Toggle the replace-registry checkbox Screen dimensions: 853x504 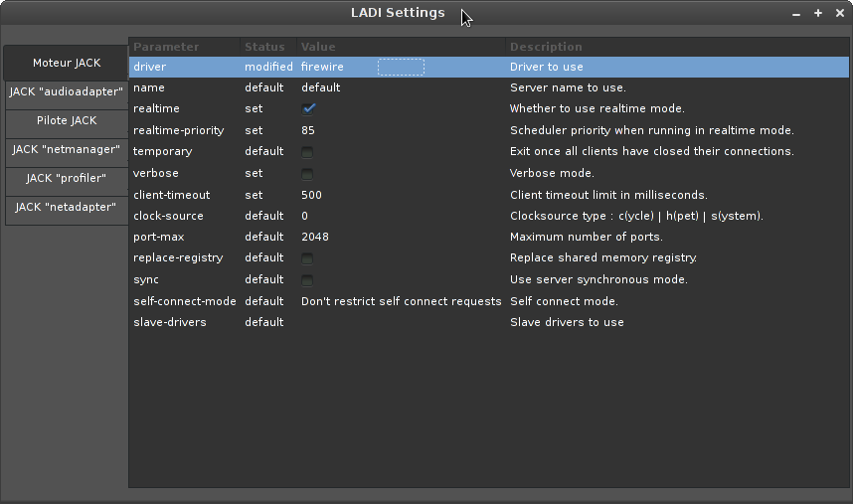click(x=308, y=258)
